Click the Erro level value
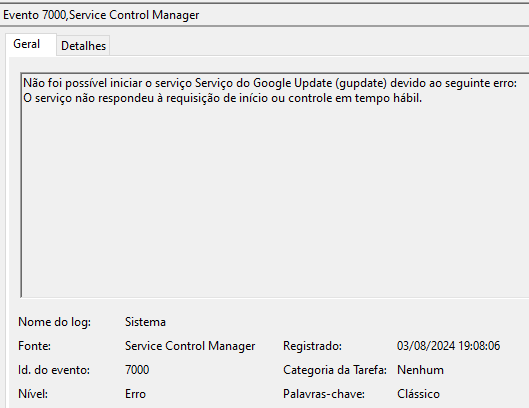The image size is (529, 408). [x=135, y=394]
